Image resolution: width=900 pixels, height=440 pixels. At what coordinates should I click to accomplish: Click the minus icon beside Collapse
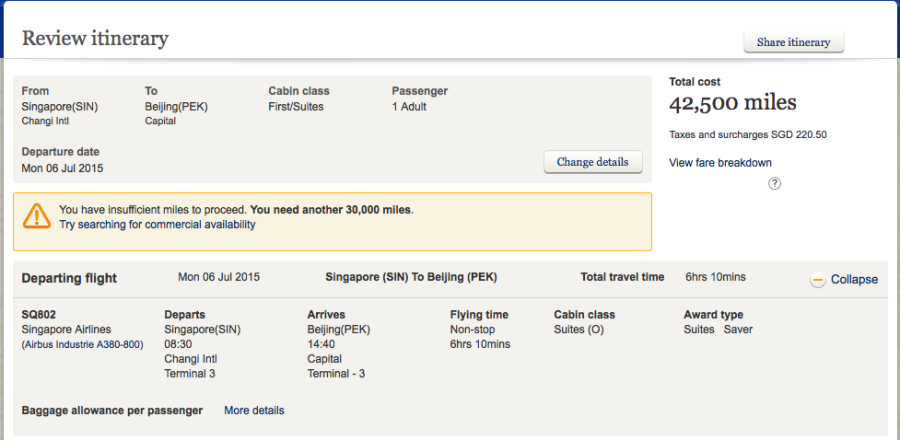818,280
